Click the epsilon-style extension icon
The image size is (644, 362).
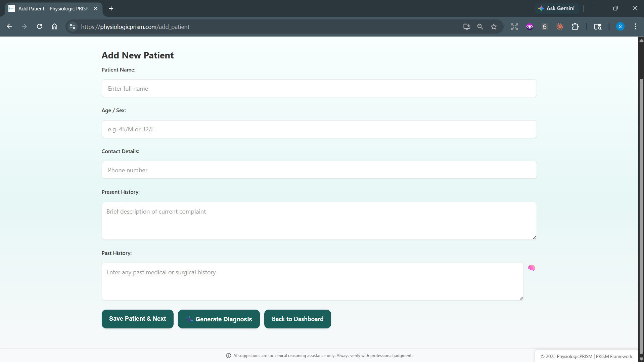click(x=545, y=27)
